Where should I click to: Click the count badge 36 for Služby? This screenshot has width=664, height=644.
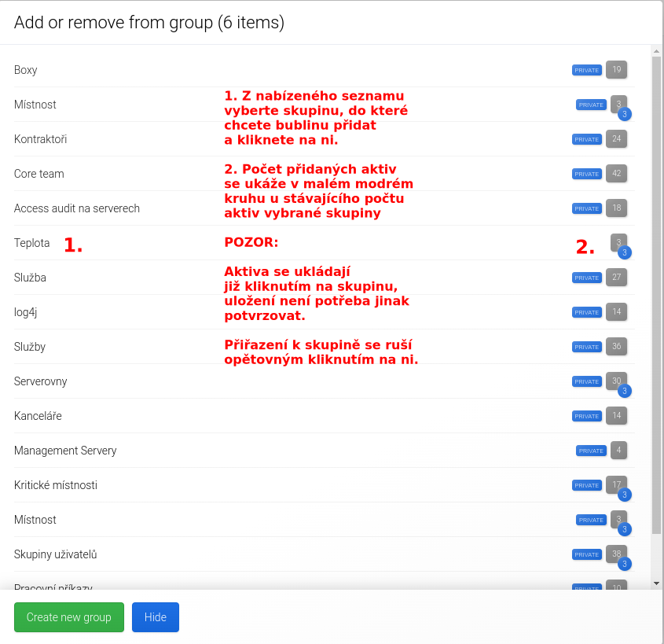coord(617,347)
